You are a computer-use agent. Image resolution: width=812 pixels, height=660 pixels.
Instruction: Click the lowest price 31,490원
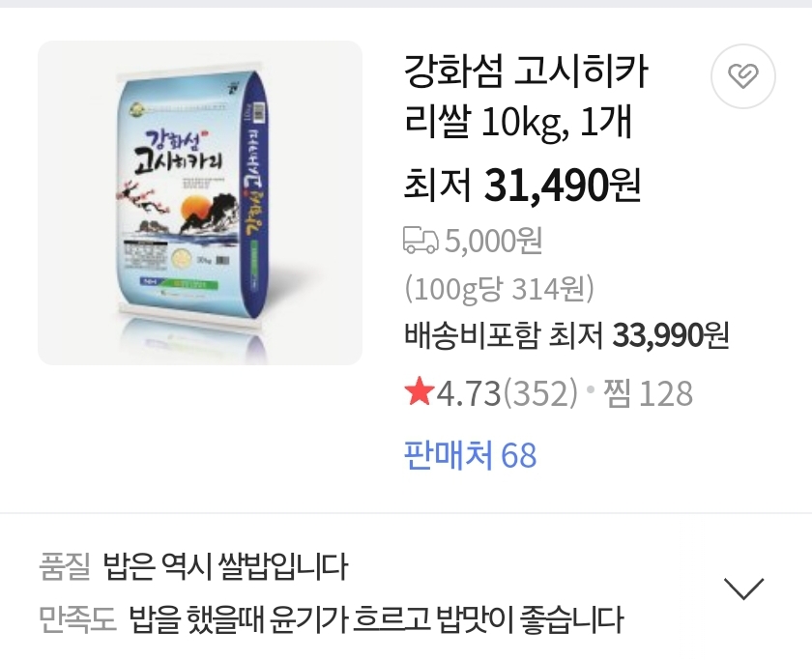pyautogui.click(x=563, y=185)
